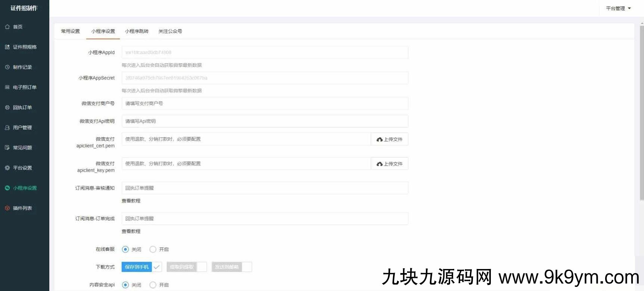Open the 平台管理 dropdown menu

pyautogui.click(x=618, y=8)
